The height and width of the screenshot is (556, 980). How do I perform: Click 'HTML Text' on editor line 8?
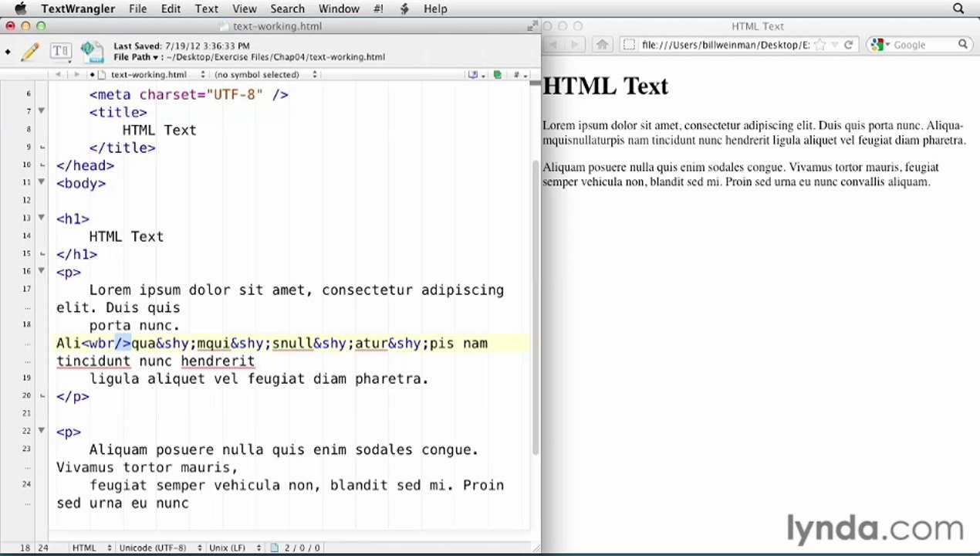[x=160, y=130]
